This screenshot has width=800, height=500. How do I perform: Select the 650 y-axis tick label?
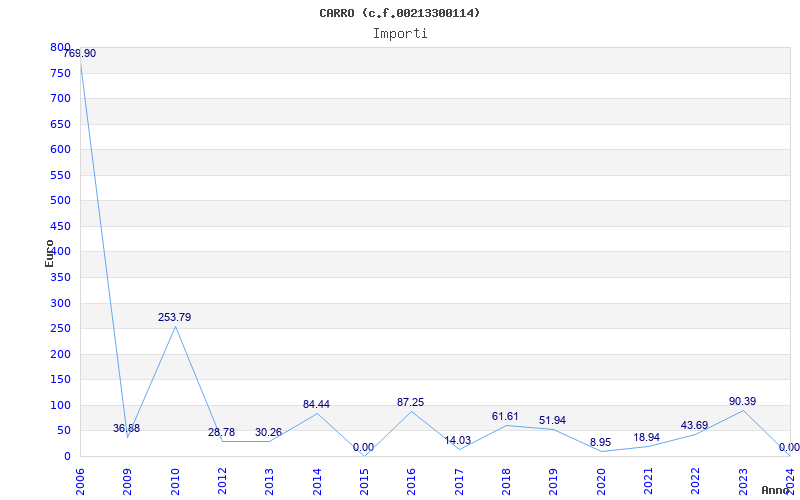pos(60,124)
